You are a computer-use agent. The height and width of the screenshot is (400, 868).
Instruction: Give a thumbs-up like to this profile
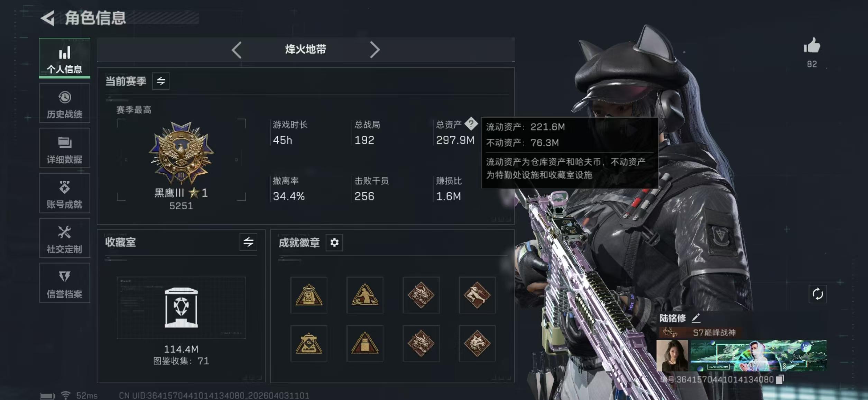[x=812, y=45]
